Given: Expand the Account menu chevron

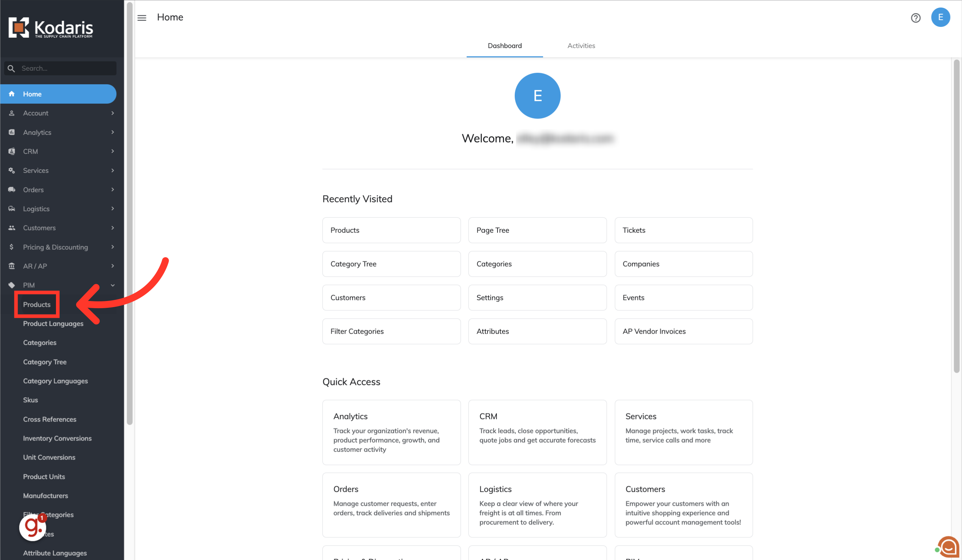Looking at the screenshot, I should pos(113,113).
